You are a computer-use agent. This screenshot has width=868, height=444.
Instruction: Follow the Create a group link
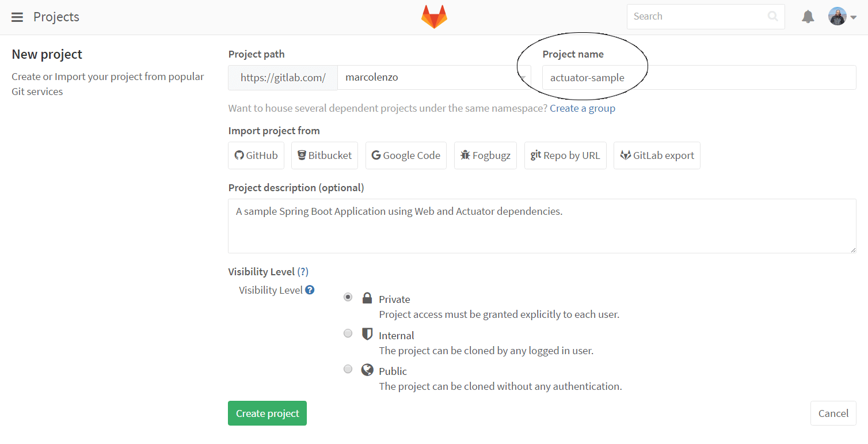[x=583, y=108]
